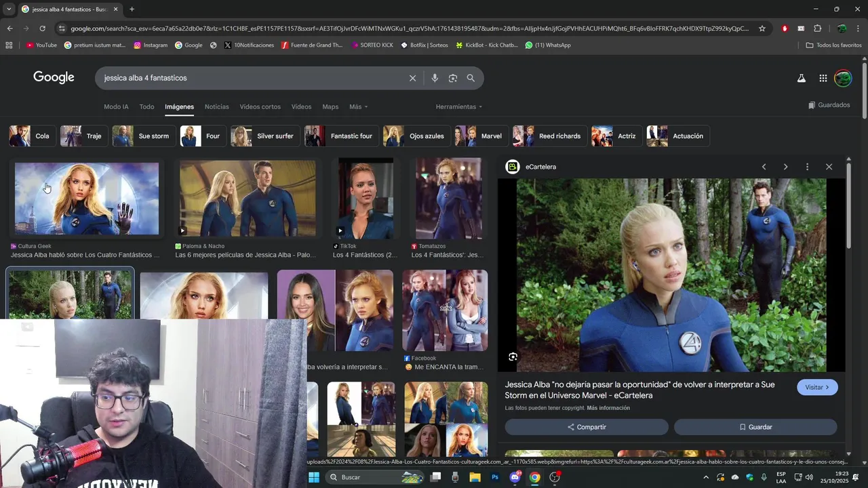Viewport: 868px width, 488px height.
Task: Close the eCartelera image preview panel
Action: point(829,167)
